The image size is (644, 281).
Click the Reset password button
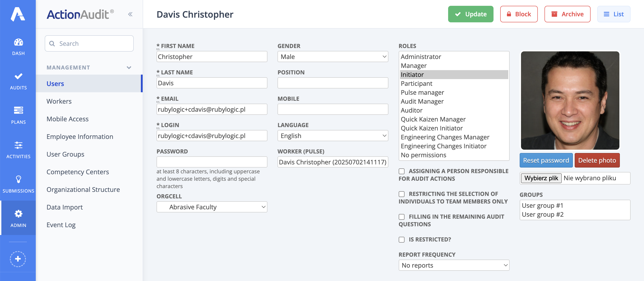(546, 160)
